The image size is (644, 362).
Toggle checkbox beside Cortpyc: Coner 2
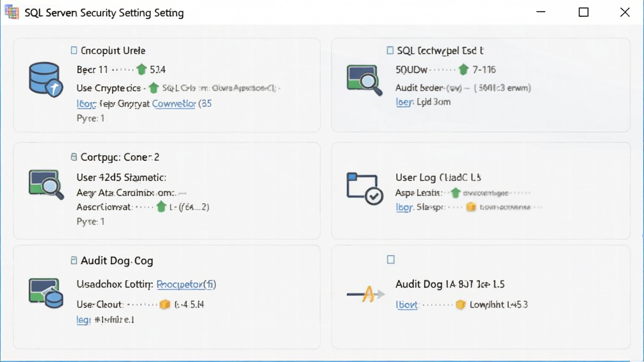tap(74, 156)
